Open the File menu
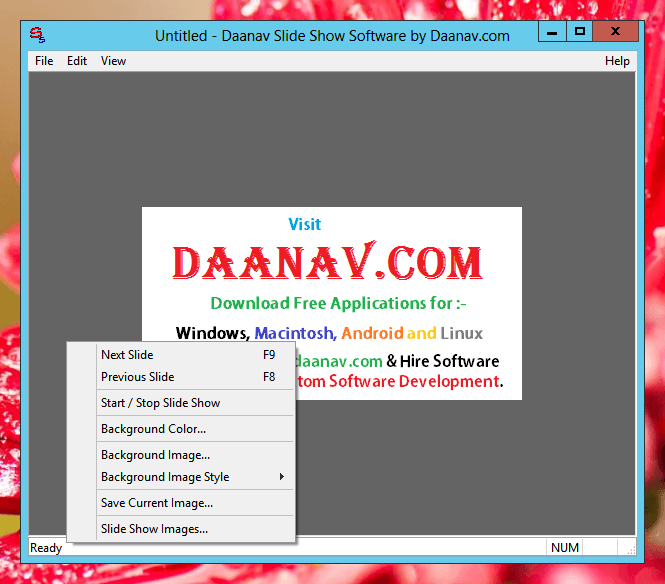665x584 pixels. [x=44, y=61]
